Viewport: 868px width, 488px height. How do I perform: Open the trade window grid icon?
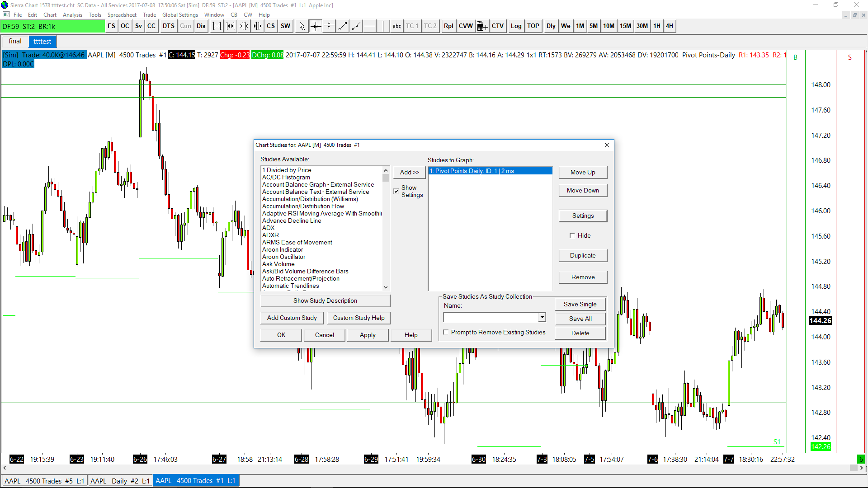click(x=482, y=26)
